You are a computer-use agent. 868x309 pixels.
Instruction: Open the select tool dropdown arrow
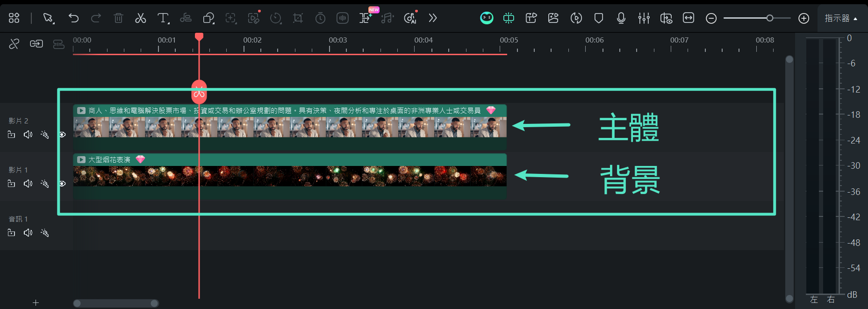pos(54,22)
